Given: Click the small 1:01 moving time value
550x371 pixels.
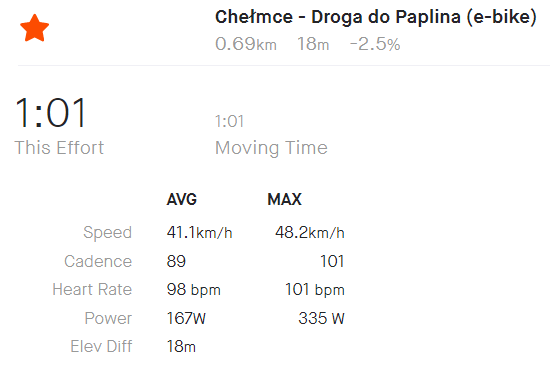Looking at the screenshot, I should (x=229, y=121).
